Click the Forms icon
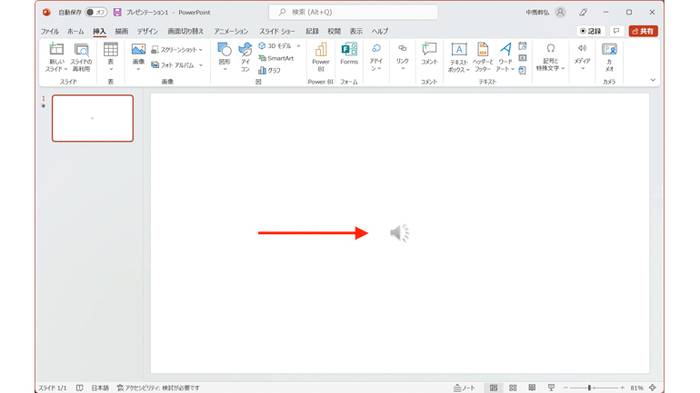Screen dimensions: 700x393 click(349, 49)
